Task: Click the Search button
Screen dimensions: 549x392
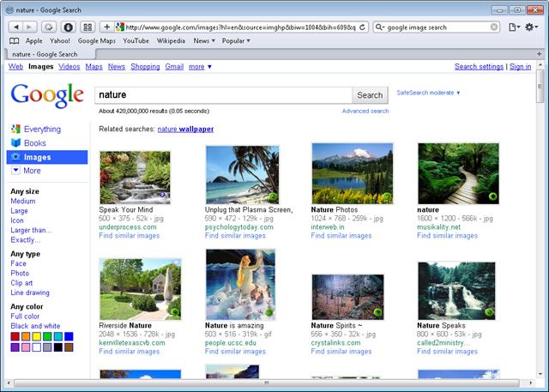Action: pyautogui.click(x=370, y=95)
